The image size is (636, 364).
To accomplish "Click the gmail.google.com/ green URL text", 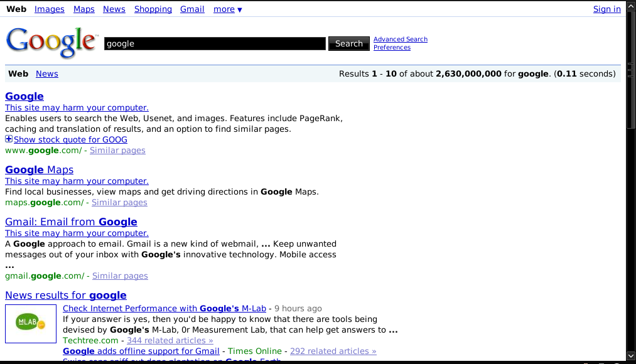I will click(x=45, y=276).
